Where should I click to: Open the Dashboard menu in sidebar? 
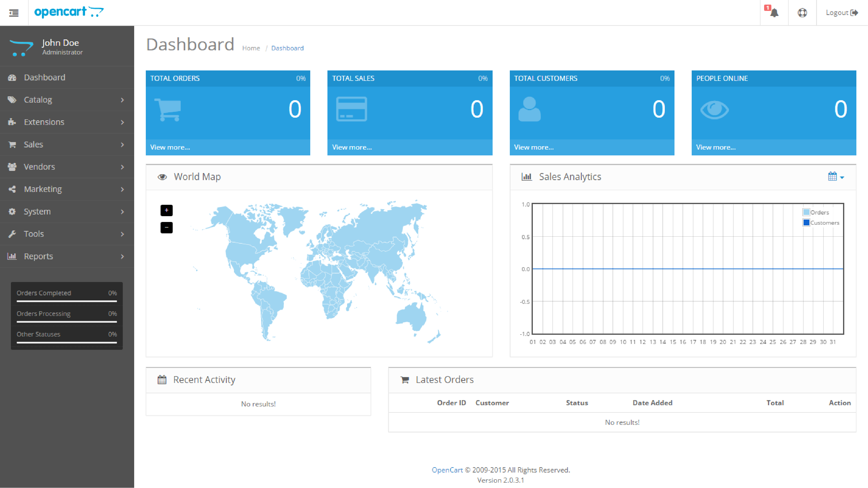pyautogui.click(x=45, y=77)
